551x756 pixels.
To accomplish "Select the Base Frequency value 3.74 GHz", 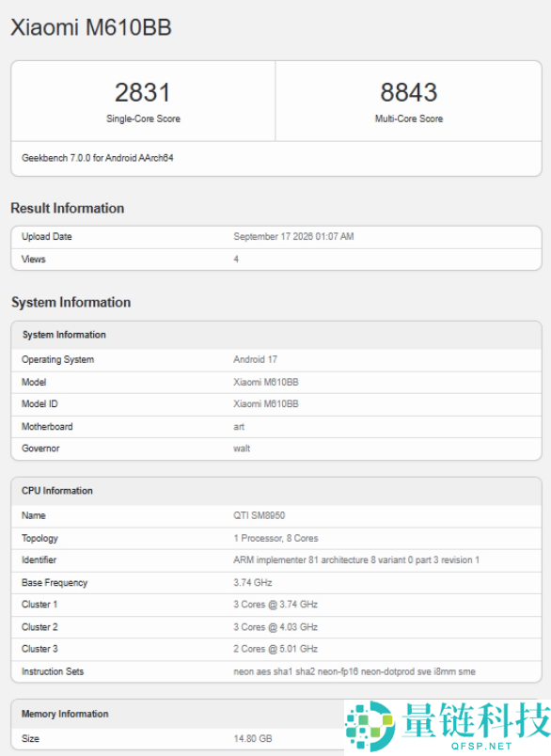I will [253, 582].
